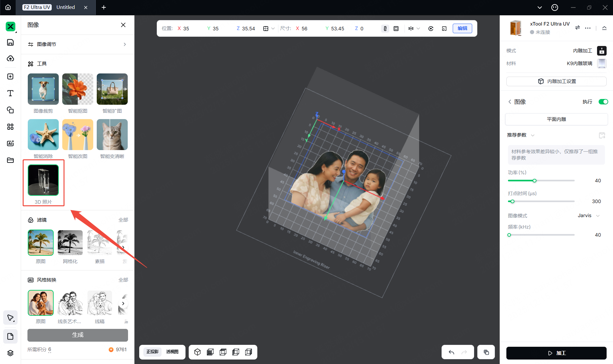Select the 平面内雕 mode tab
Screen dimensions: 613x364
556,119
